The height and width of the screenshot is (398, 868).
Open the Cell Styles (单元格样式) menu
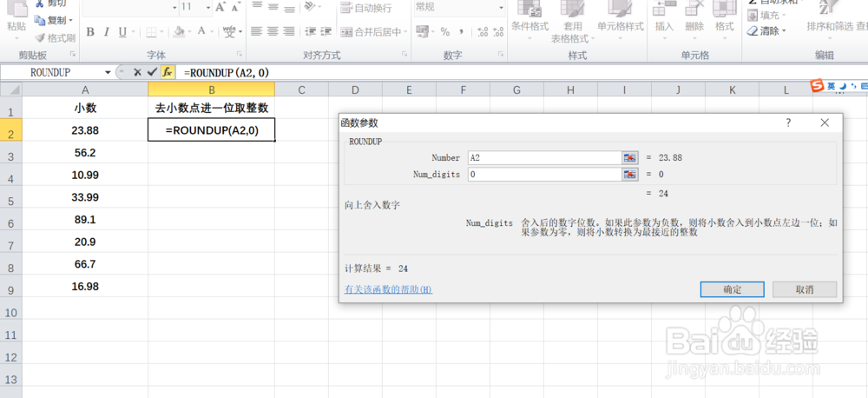(x=621, y=21)
